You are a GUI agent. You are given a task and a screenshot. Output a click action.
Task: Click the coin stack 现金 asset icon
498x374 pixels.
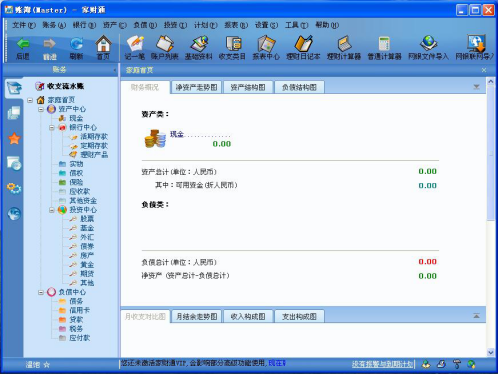pos(155,139)
